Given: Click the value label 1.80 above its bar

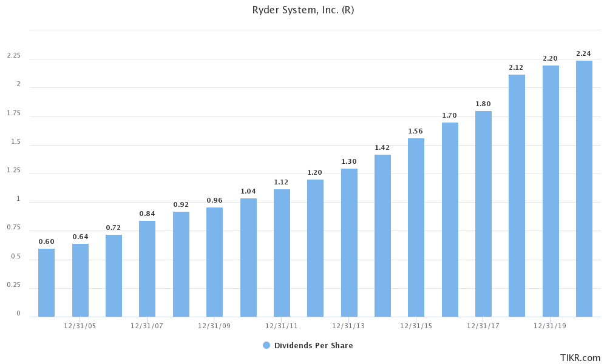Looking at the screenshot, I should 483,104.
